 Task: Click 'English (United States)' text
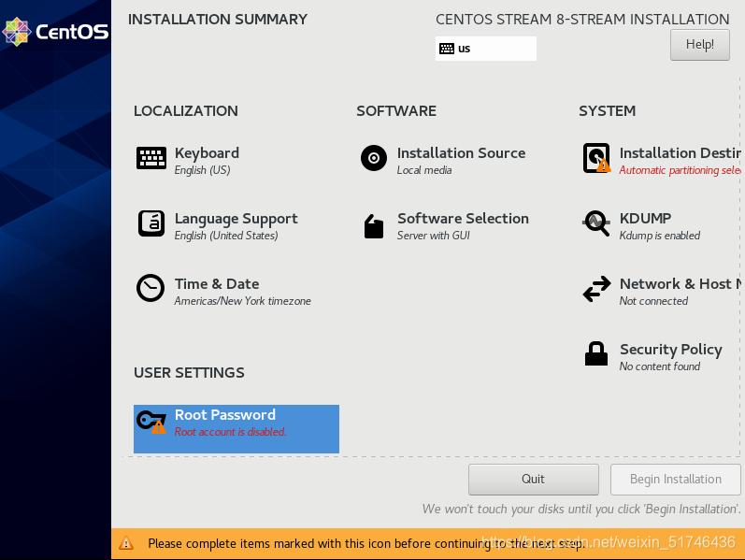(x=226, y=236)
